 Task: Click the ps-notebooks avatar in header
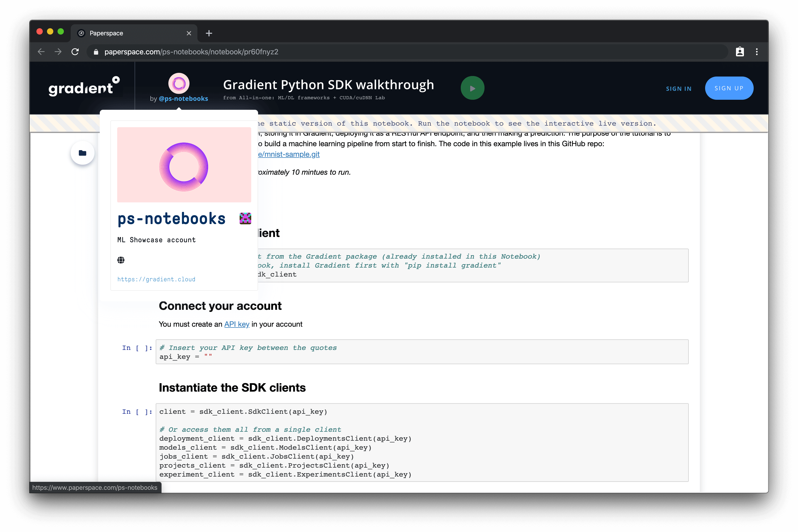[179, 83]
